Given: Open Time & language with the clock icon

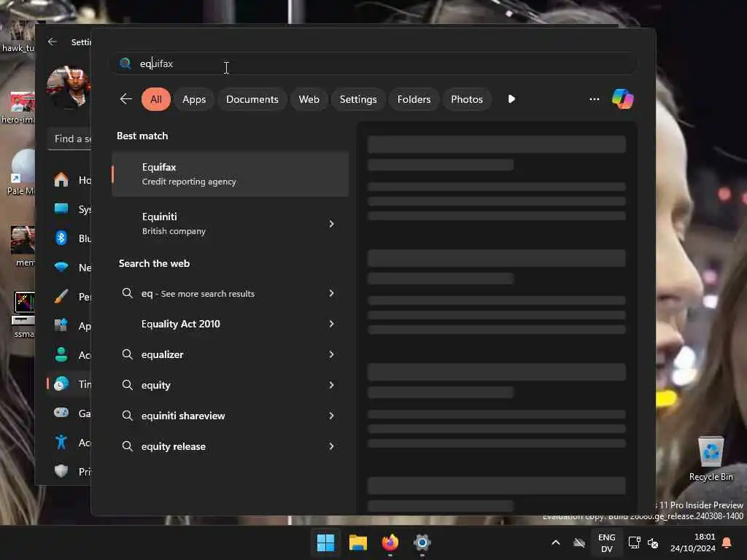Looking at the screenshot, I should (69, 384).
